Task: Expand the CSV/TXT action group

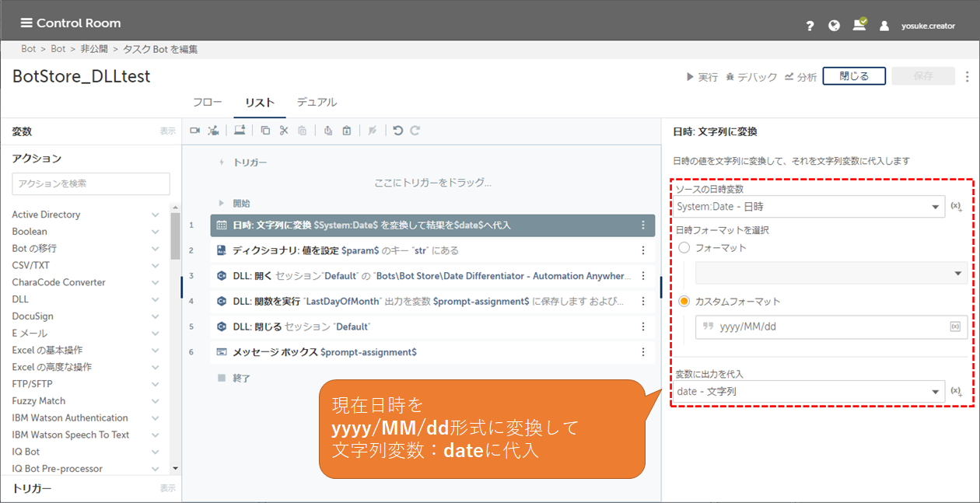Action: click(156, 265)
